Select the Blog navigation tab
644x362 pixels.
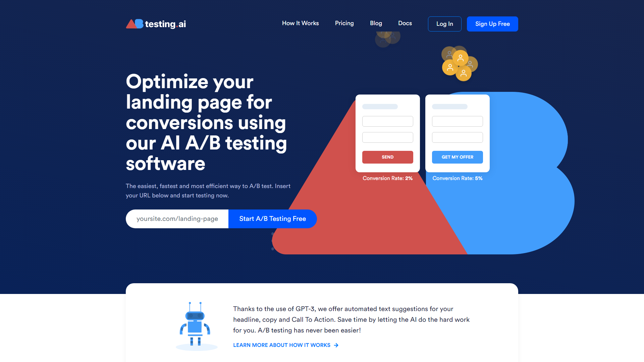(x=376, y=24)
